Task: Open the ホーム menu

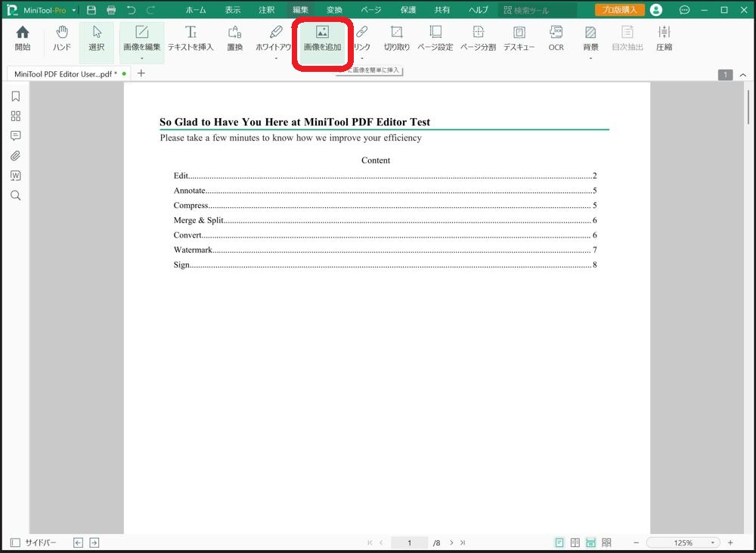Action: point(196,10)
